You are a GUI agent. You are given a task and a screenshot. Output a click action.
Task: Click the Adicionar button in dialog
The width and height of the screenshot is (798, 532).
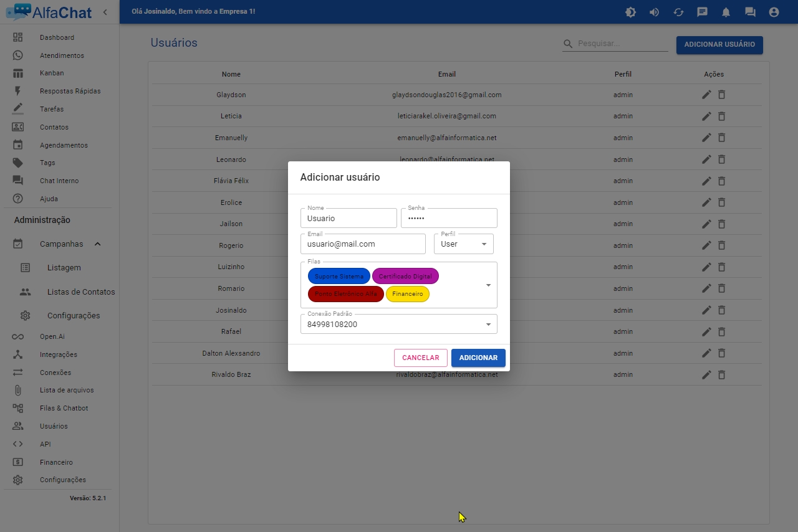(x=478, y=358)
